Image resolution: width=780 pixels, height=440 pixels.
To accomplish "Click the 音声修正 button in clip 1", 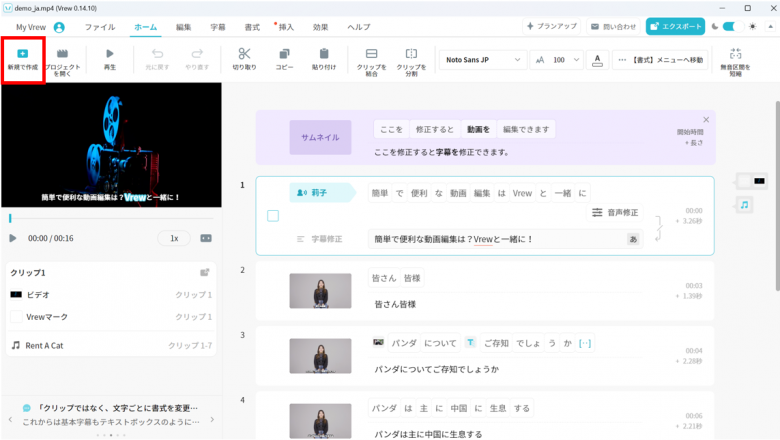I will tap(615, 212).
